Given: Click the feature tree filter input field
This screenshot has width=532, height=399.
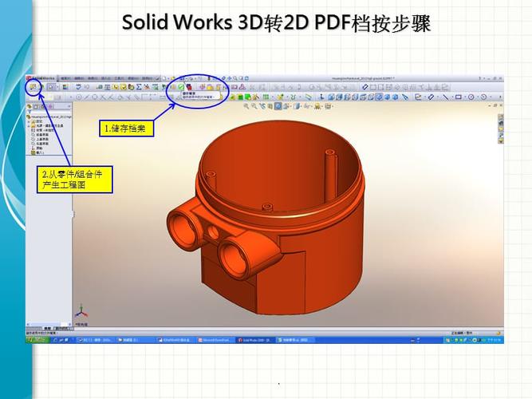Looking at the screenshot, I should pyautogui.click(x=52, y=112).
